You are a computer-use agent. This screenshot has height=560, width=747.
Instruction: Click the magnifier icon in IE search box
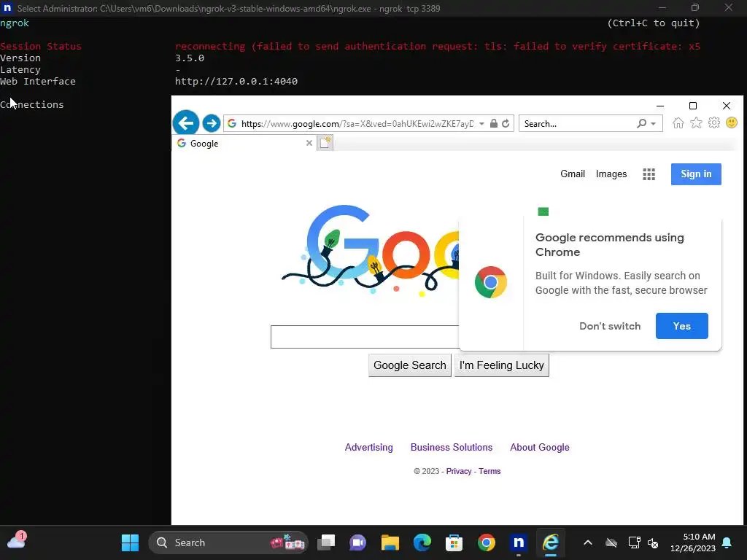[642, 123]
